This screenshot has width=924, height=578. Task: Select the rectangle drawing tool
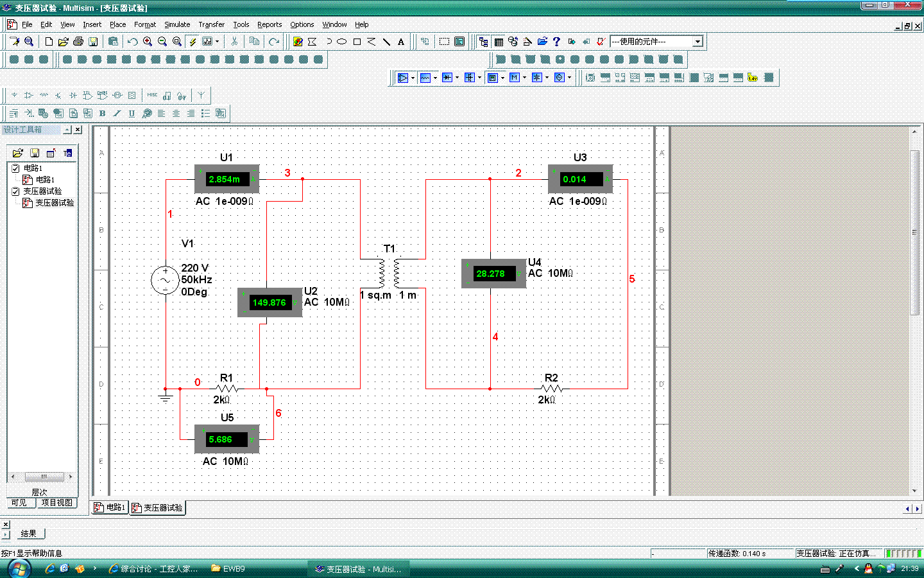point(357,42)
